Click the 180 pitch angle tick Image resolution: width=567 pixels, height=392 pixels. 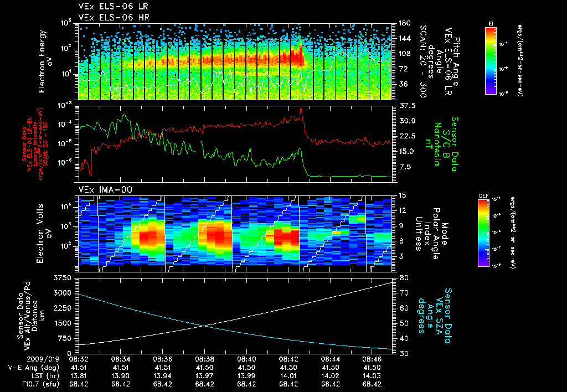[404, 23]
